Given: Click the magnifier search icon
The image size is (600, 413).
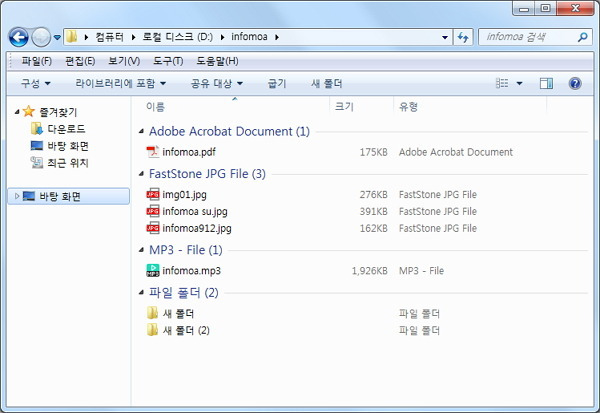Looking at the screenshot, I should tap(583, 37).
